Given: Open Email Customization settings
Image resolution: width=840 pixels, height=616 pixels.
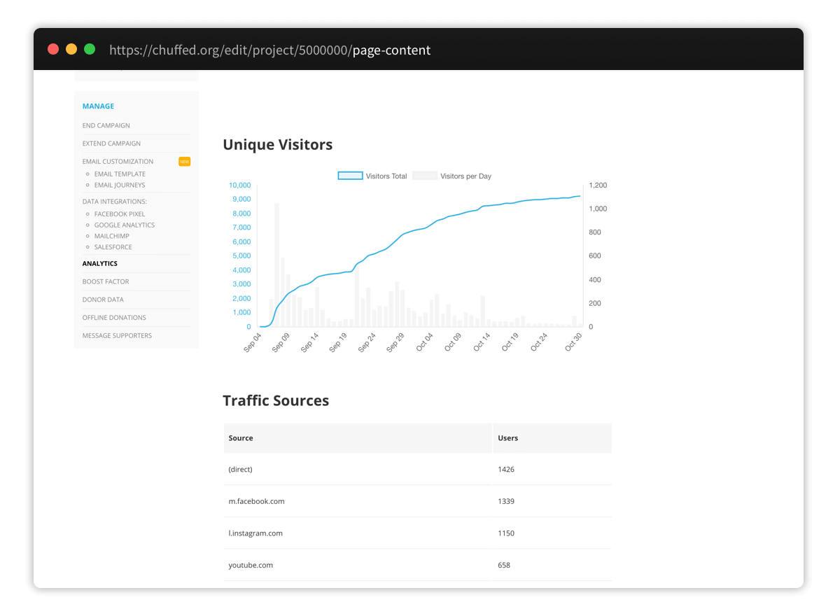Looking at the screenshot, I should [x=118, y=162].
